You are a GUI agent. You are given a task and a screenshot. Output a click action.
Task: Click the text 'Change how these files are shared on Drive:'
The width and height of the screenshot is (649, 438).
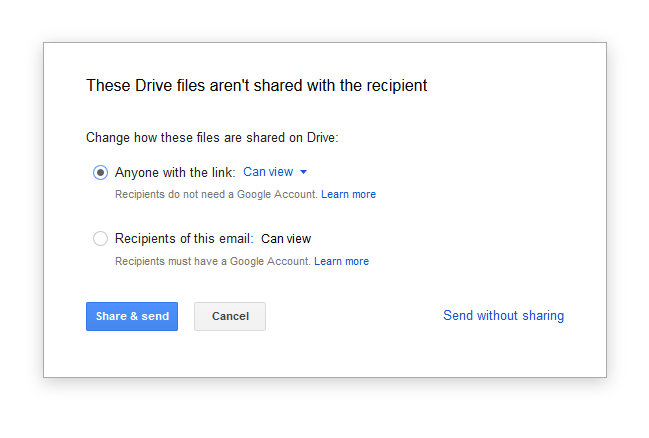point(212,137)
